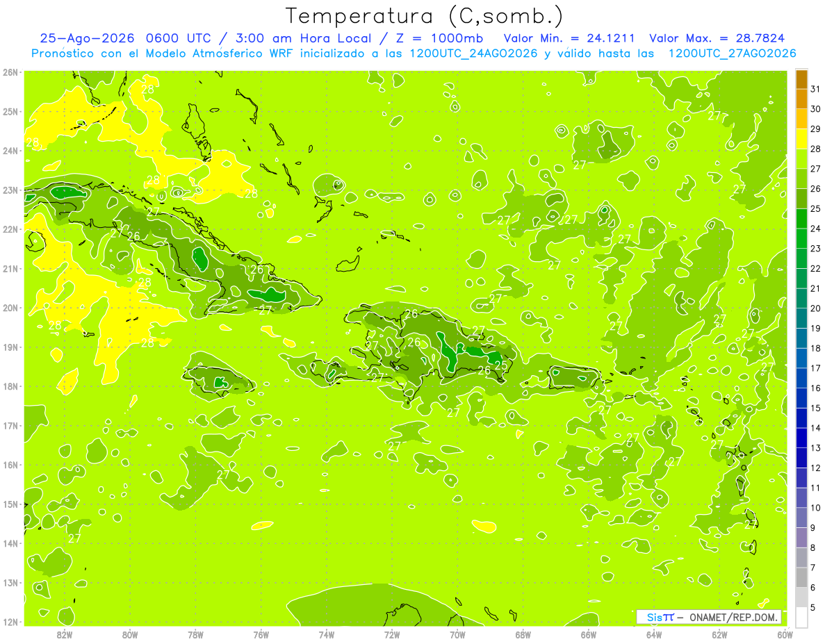Click the color bar label '5'
This screenshot has height=644, width=834.
[814, 607]
